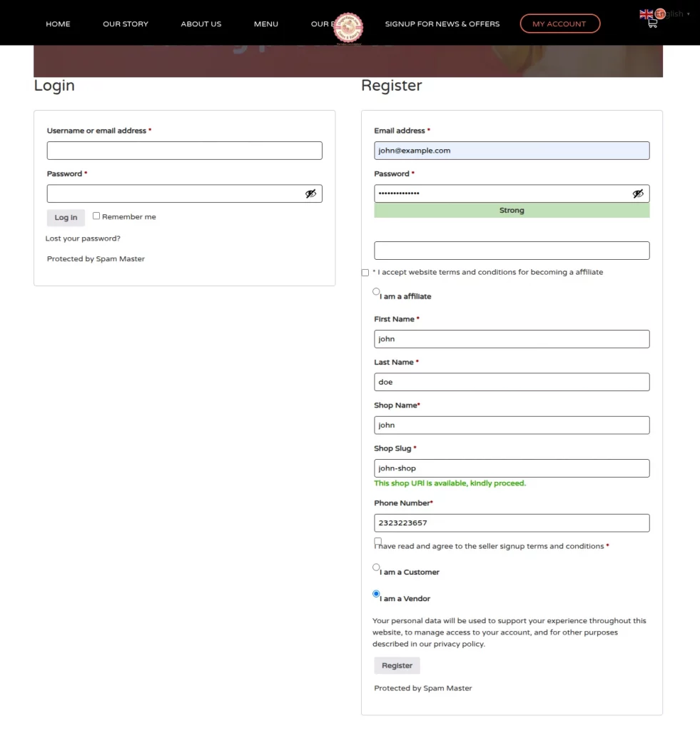The width and height of the screenshot is (700, 731).
Task: Click the round bakery logo in header
Action: click(348, 27)
